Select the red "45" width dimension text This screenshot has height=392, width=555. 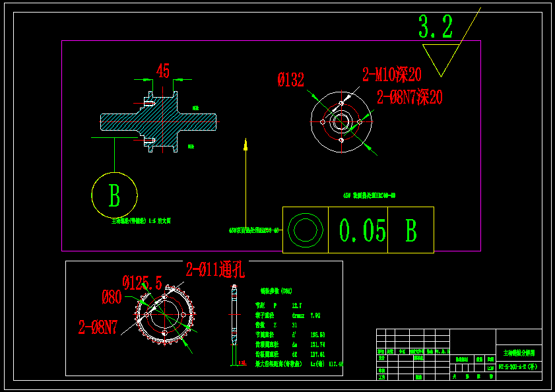click(163, 71)
